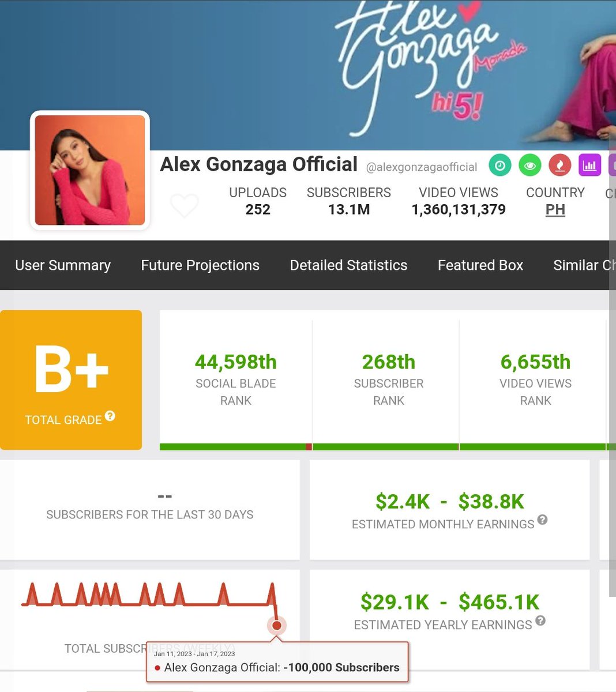Viewport: 616px width, 692px height.
Task: Click the teal clock icon beside the handle
Action: coord(500,166)
